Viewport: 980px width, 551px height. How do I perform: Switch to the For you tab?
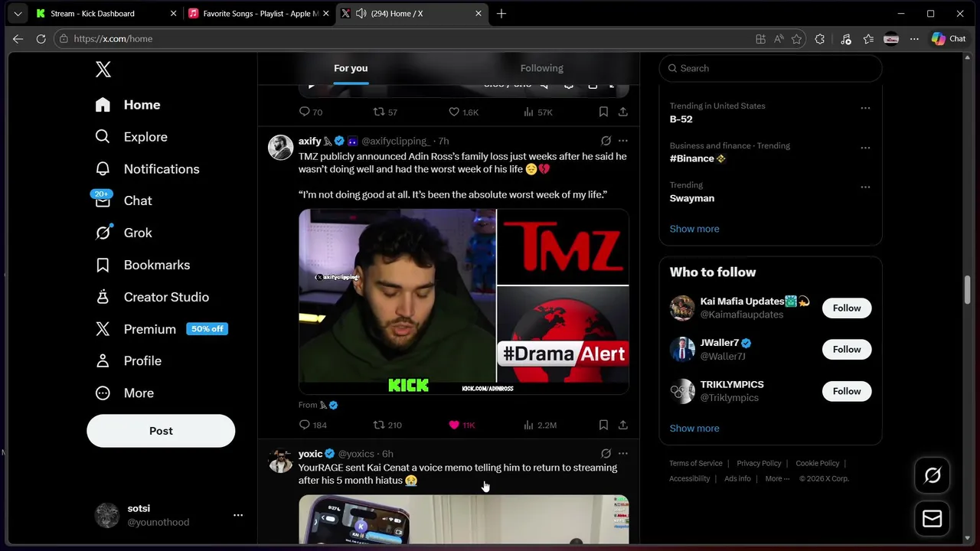351,68
